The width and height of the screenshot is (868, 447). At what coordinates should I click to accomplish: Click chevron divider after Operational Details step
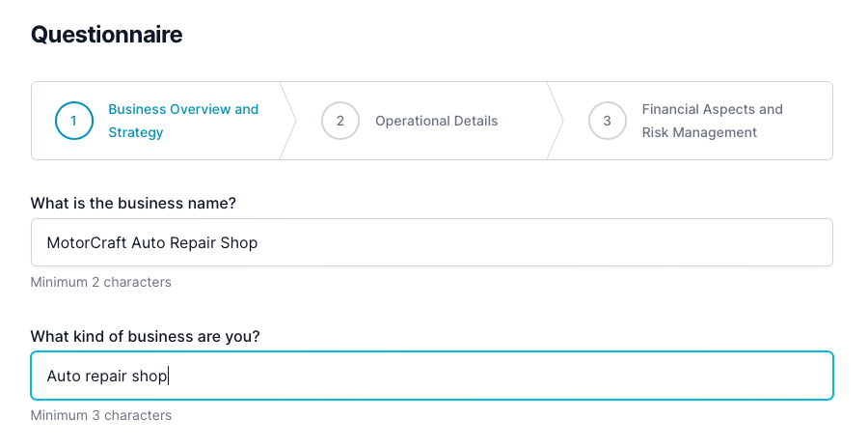[556, 121]
